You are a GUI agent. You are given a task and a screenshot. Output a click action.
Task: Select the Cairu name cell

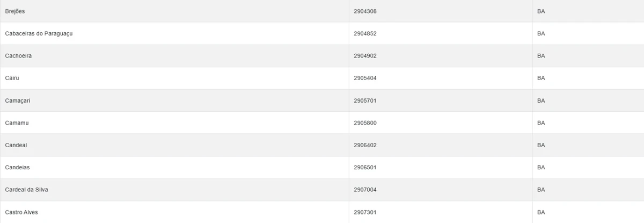(x=12, y=78)
